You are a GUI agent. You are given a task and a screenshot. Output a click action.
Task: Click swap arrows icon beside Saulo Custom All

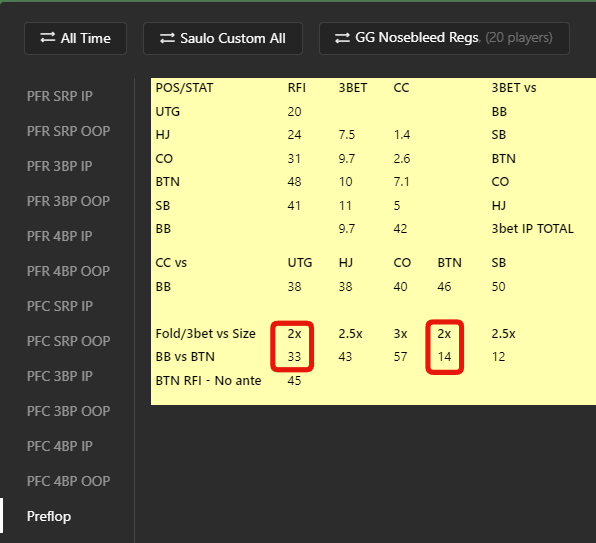[167, 38]
